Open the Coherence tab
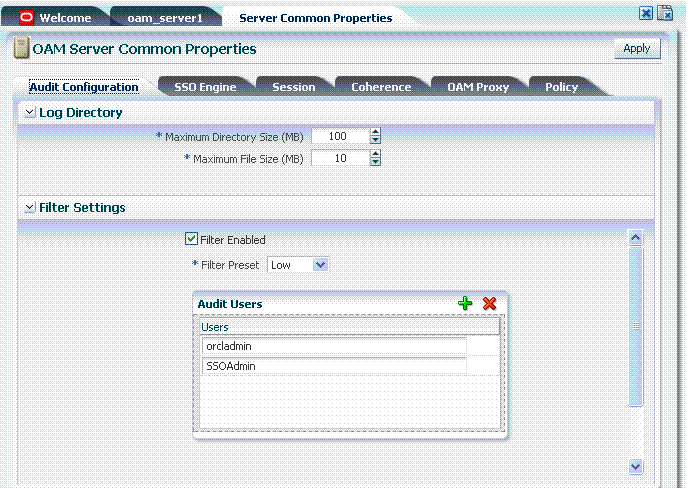691x488 pixels. pyautogui.click(x=381, y=87)
